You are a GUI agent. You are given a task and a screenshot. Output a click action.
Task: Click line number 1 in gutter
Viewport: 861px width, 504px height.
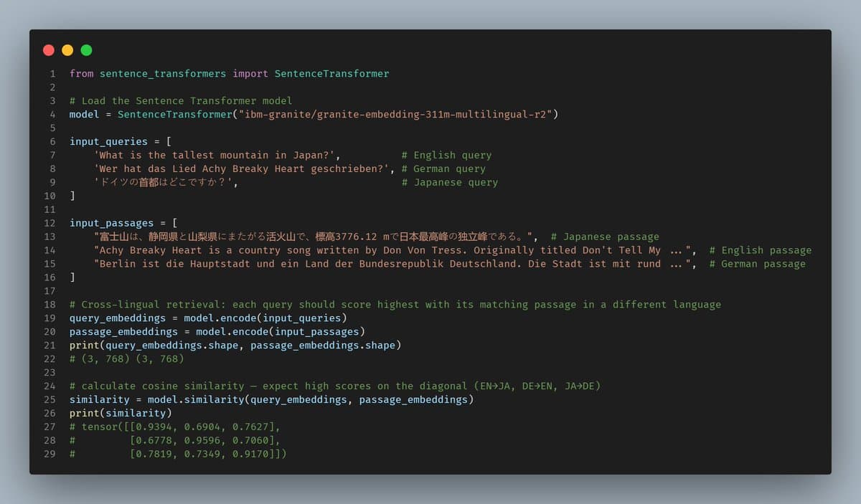coord(52,73)
